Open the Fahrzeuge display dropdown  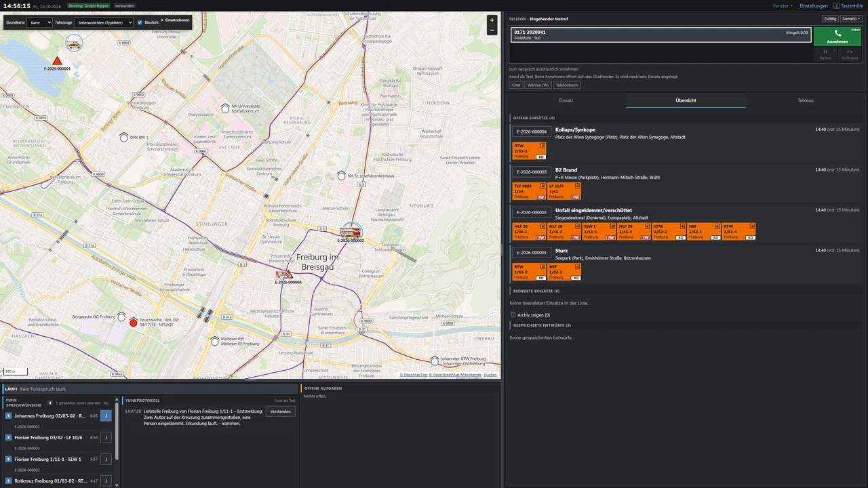tap(103, 22)
